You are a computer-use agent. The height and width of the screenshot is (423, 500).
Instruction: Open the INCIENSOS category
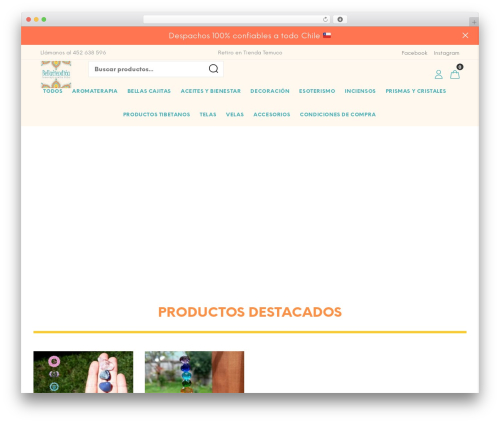tap(360, 91)
